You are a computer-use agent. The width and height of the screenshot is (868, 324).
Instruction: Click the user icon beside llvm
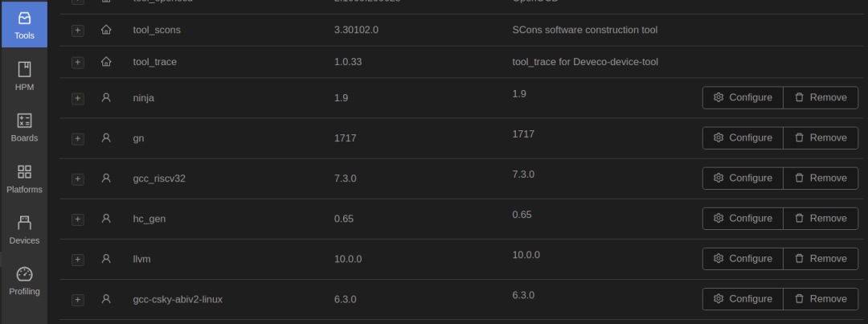106,259
